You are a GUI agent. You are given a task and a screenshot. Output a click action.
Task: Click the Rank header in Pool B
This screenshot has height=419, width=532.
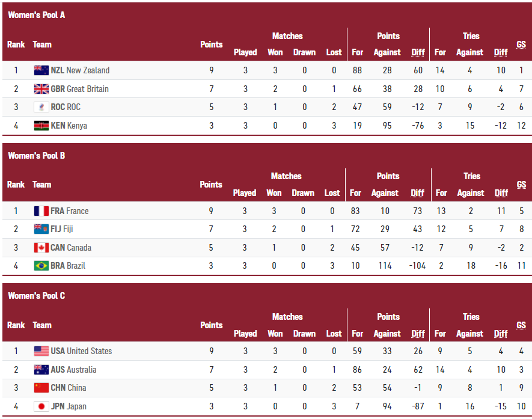coord(16,185)
